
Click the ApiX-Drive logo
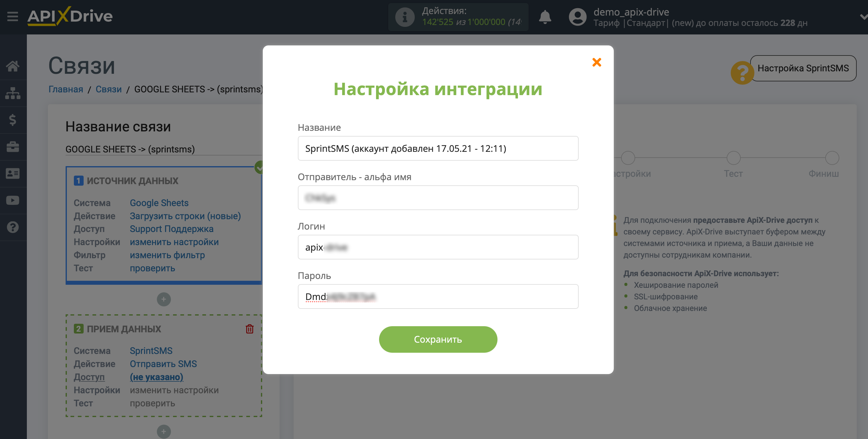click(x=70, y=16)
